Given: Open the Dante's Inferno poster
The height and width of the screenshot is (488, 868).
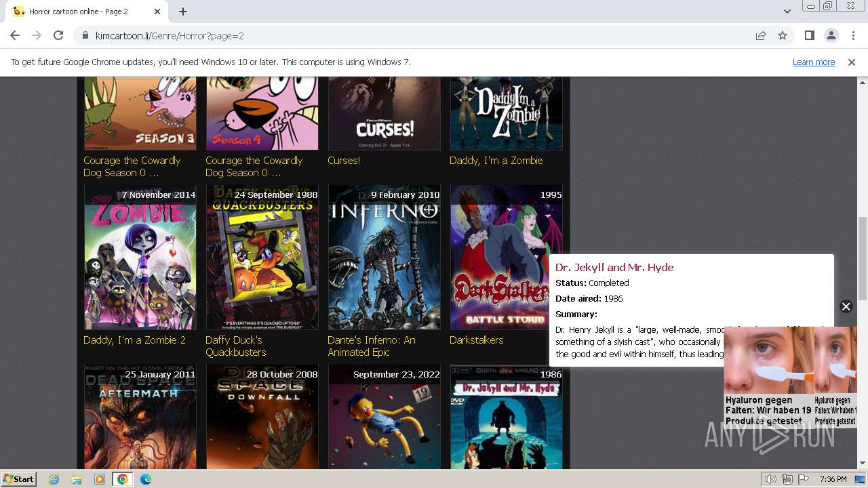Looking at the screenshot, I should pos(384,258).
